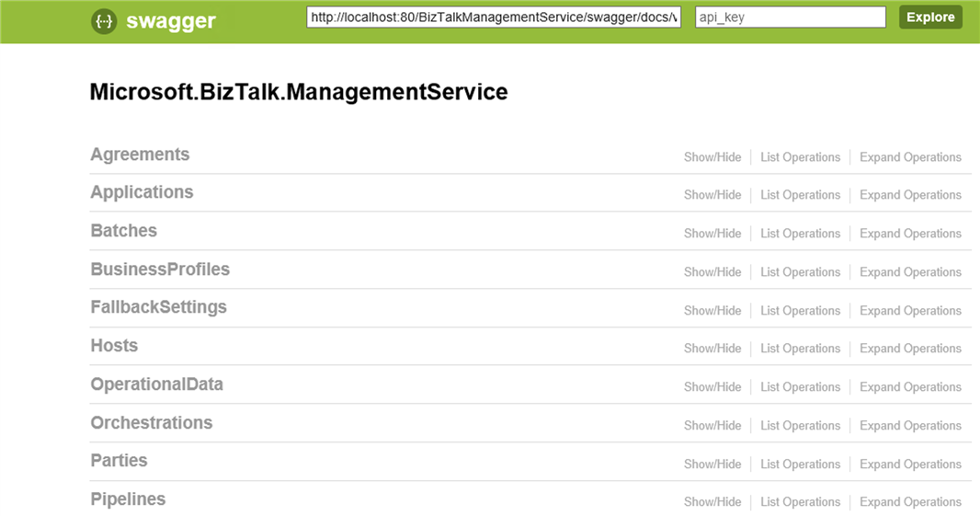Open the Agreements resource heading

tap(140, 154)
